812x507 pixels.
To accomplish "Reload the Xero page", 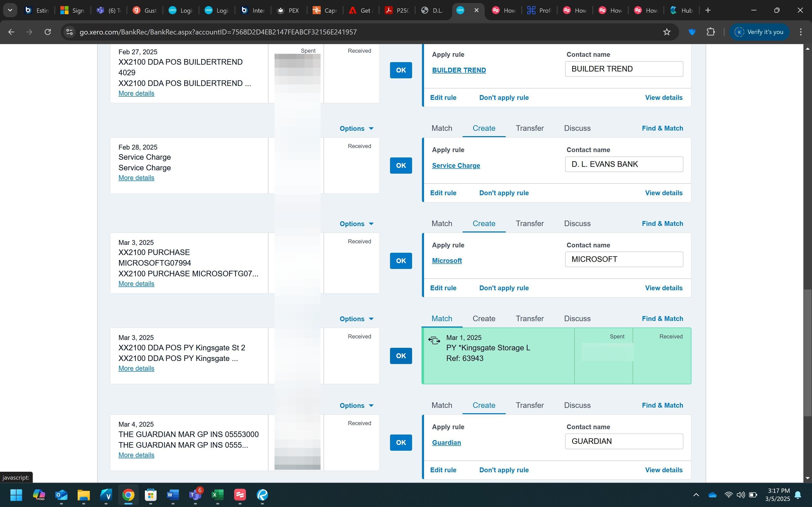I will click(48, 32).
